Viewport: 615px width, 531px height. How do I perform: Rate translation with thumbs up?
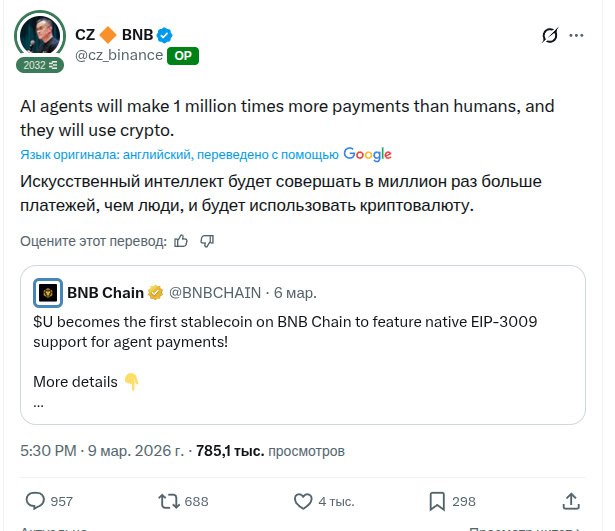click(181, 240)
